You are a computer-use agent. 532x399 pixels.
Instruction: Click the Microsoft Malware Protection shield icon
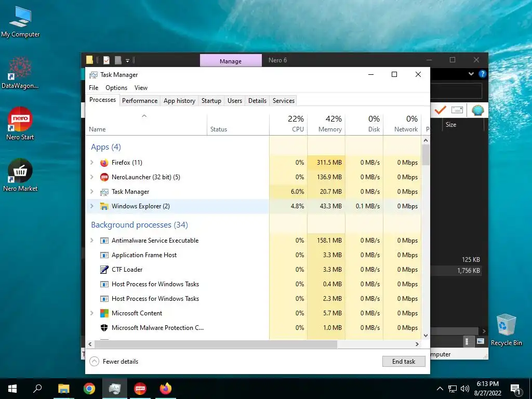point(104,328)
